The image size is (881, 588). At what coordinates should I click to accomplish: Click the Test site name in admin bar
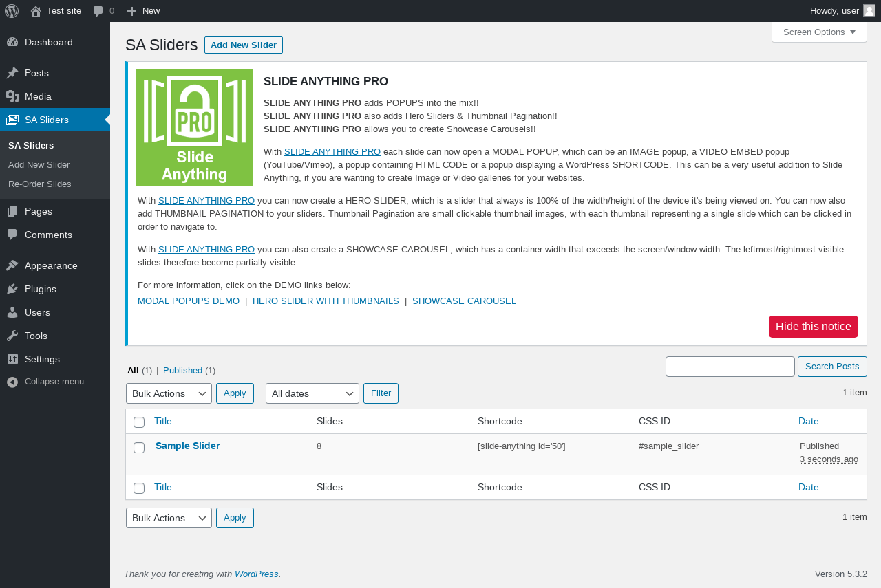pos(64,10)
